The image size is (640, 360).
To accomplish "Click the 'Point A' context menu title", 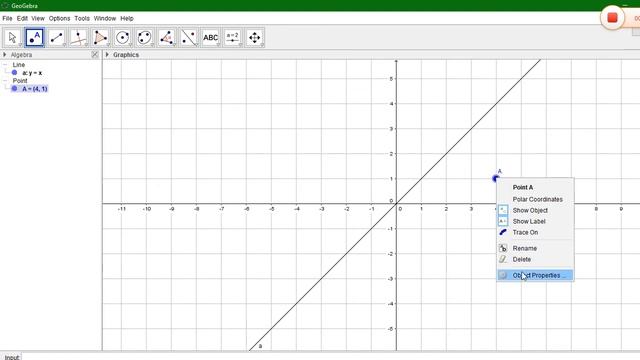I will (x=523, y=187).
